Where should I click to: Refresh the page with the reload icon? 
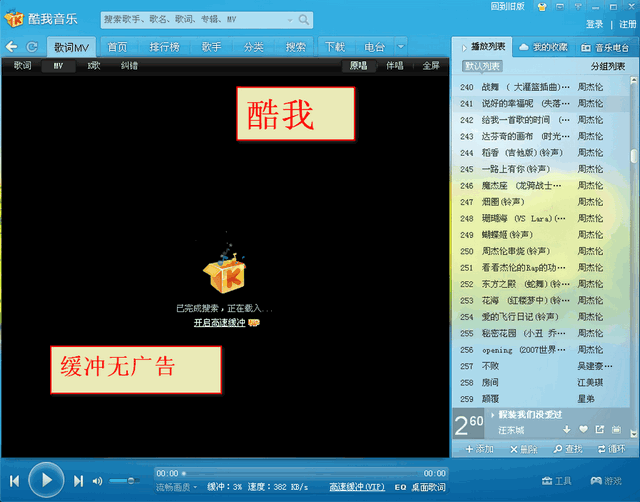pos(32,47)
